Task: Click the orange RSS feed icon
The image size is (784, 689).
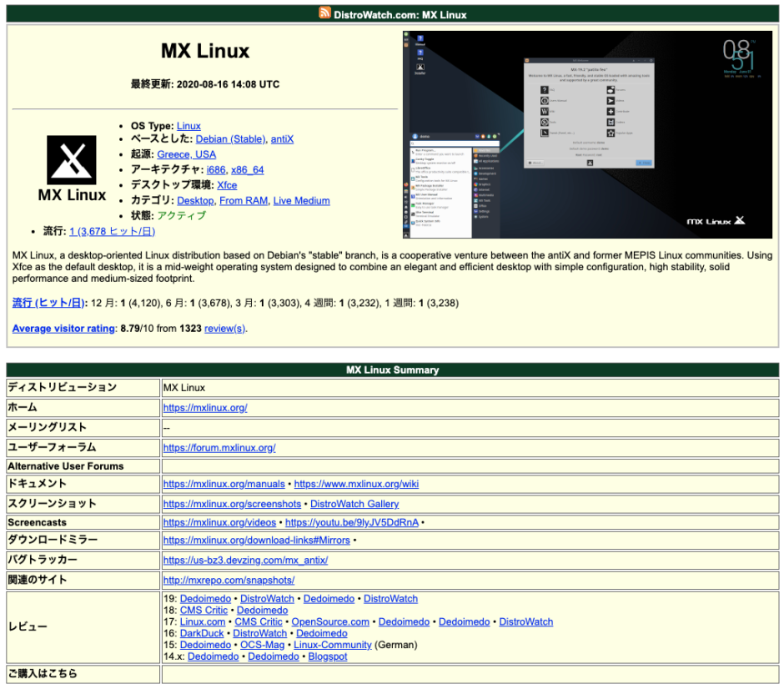Action: pyautogui.click(x=325, y=13)
